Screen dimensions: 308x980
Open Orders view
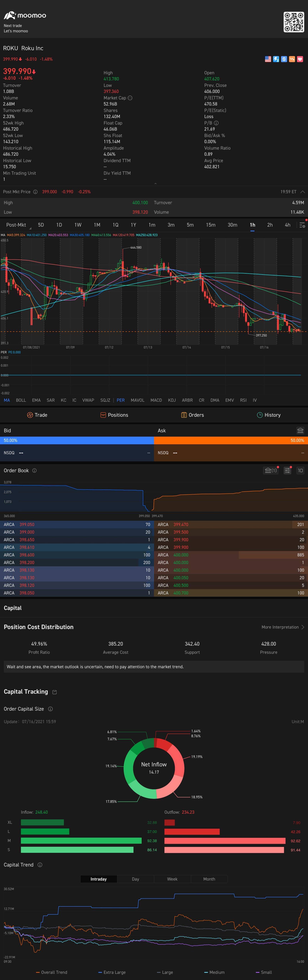(x=192, y=415)
